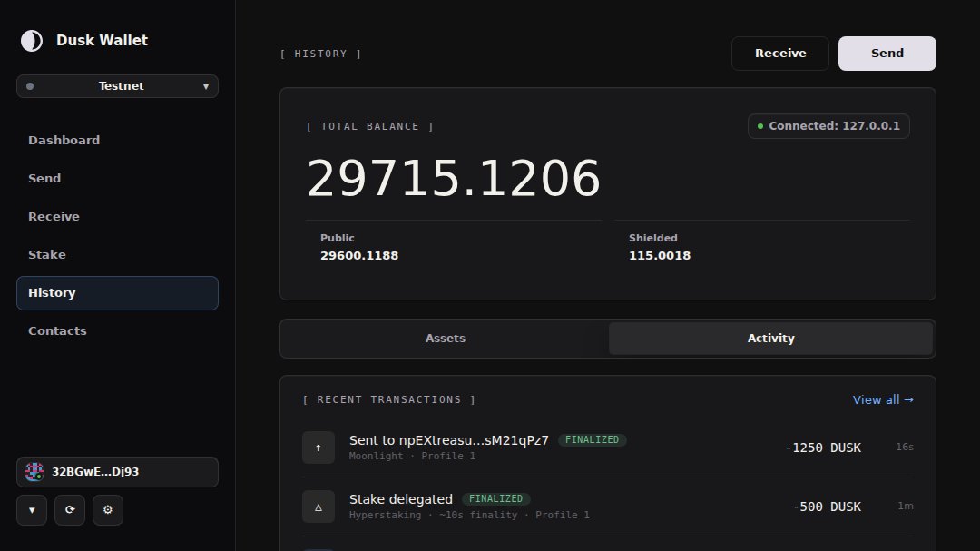Switch to the Assets tab

pos(445,339)
